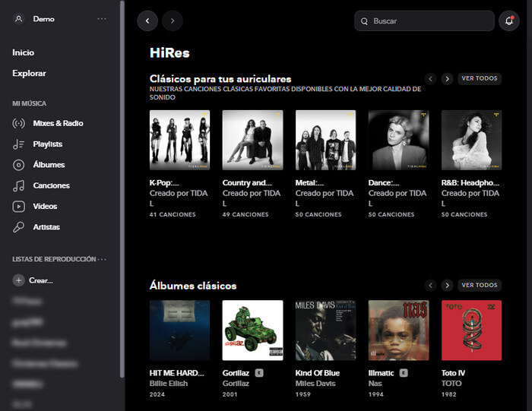
Task: Click the search magnifier icon
Action: [x=364, y=21]
